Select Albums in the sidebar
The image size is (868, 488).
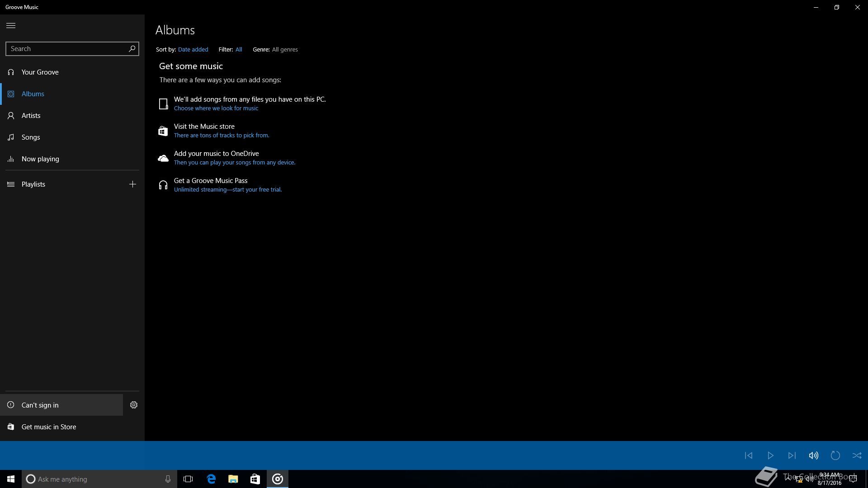(72, 94)
